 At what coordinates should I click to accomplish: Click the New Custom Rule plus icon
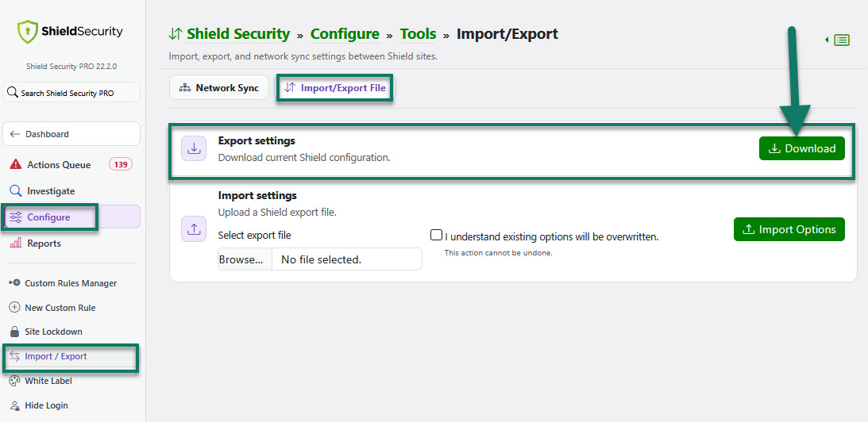pos(15,308)
